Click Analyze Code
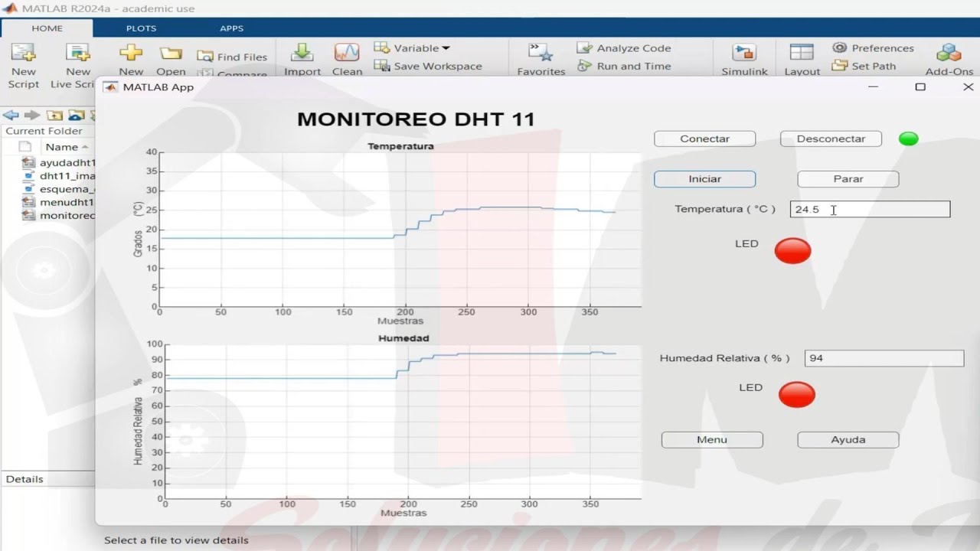 pyautogui.click(x=625, y=47)
